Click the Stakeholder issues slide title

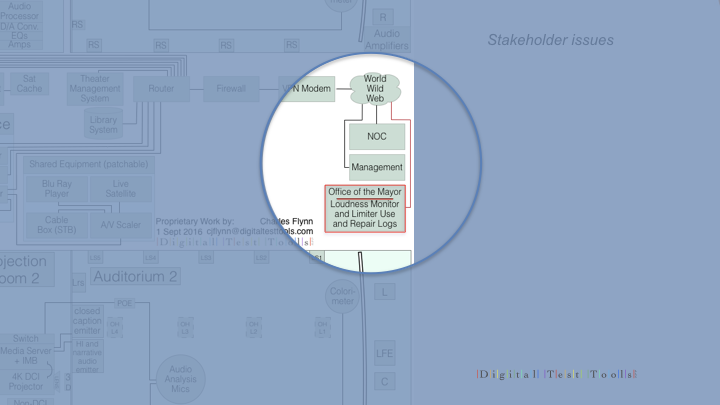tap(550, 40)
